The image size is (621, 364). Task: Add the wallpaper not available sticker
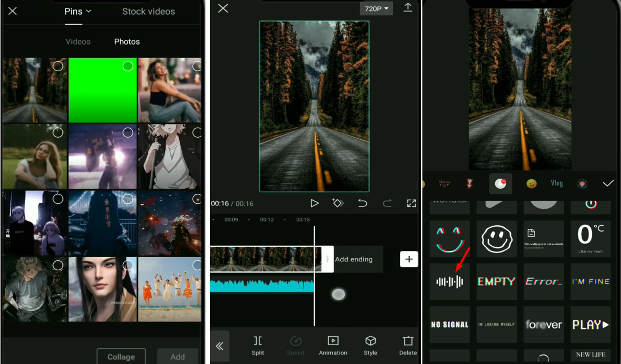pos(543,239)
